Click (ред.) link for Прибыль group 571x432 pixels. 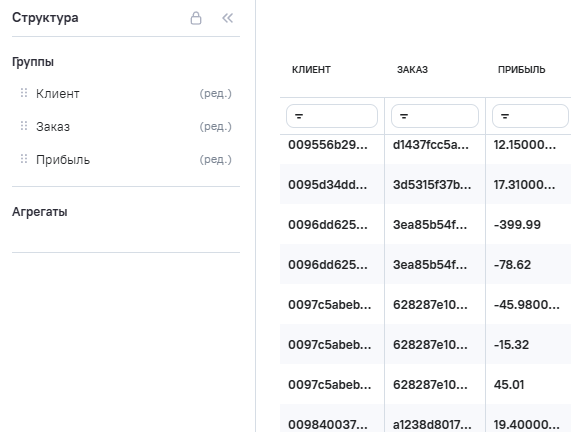216,159
